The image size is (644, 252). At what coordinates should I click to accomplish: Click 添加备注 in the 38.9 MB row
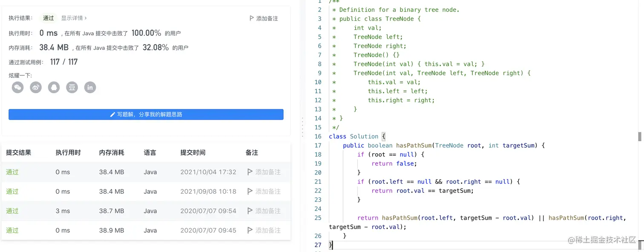(268, 230)
